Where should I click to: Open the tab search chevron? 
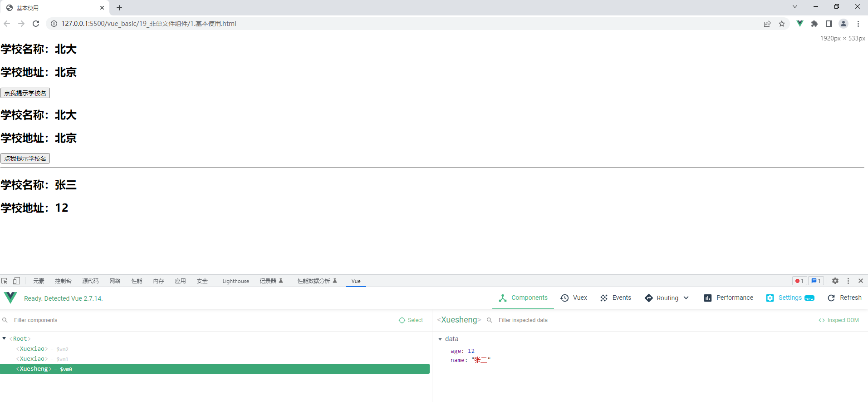click(x=795, y=6)
